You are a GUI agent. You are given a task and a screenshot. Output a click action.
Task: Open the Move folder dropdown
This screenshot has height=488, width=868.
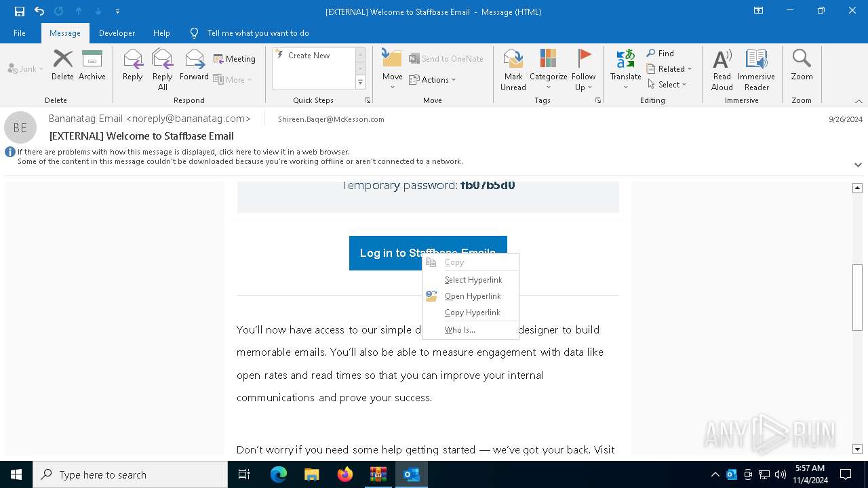click(x=393, y=70)
